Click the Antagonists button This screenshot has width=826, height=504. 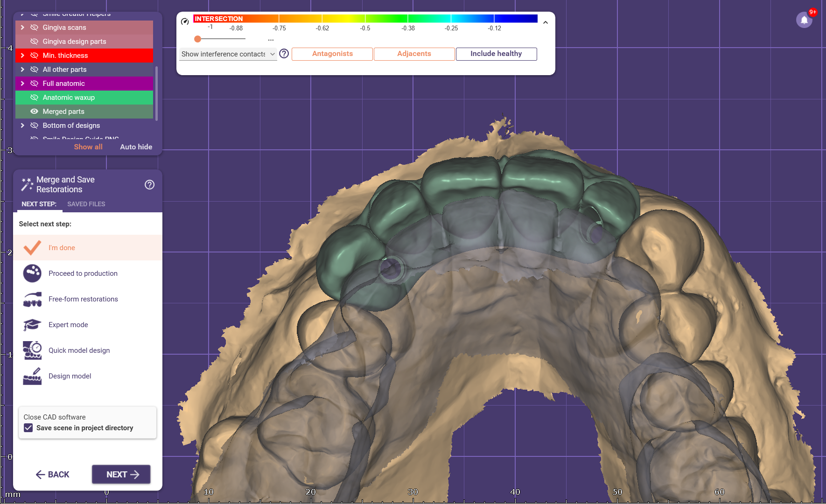pos(332,54)
